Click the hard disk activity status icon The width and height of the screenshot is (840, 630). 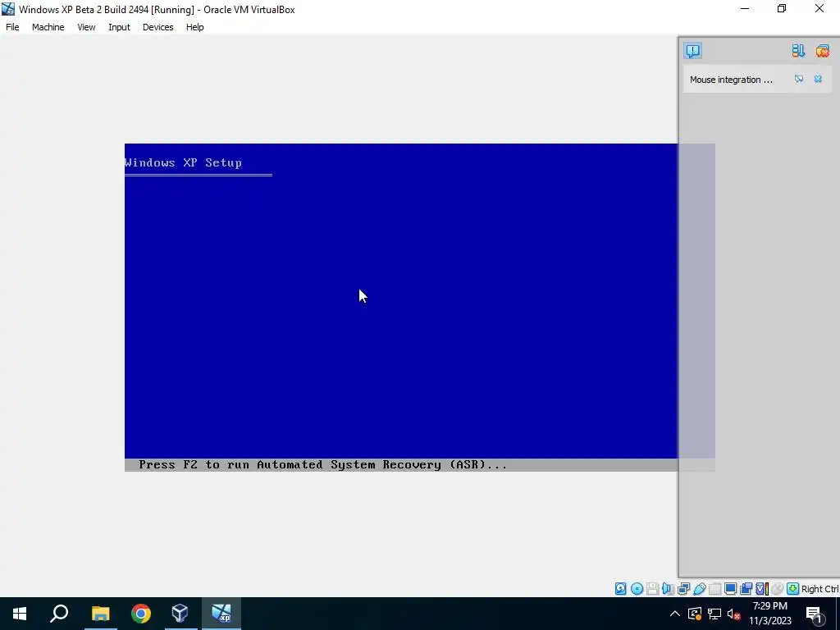point(620,589)
